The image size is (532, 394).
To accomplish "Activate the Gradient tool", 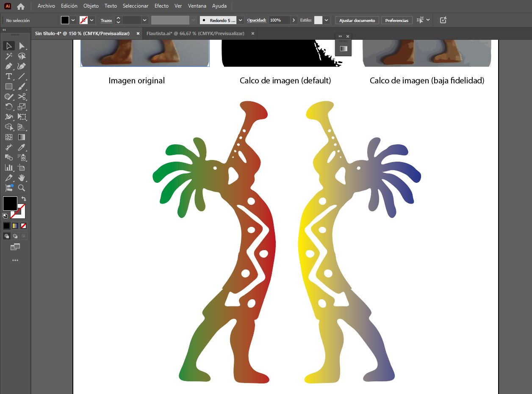I will [x=21, y=138].
